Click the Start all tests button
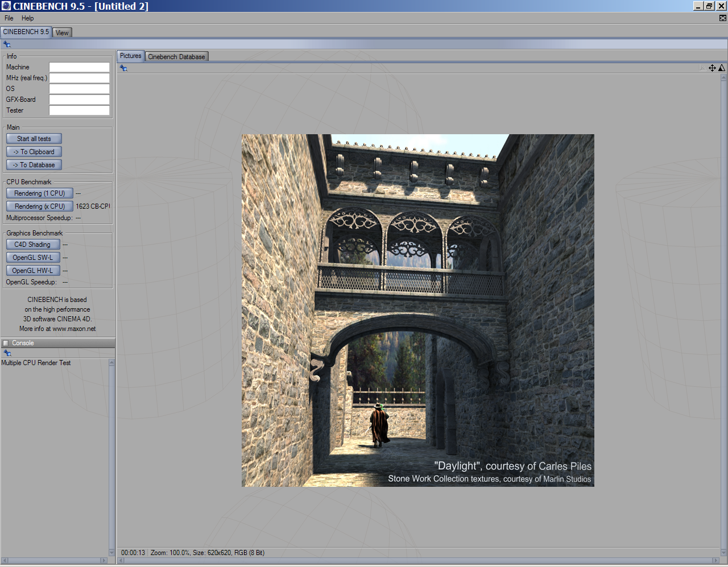Image resolution: width=728 pixels, height=567 pixels. (x=34, y=139)
